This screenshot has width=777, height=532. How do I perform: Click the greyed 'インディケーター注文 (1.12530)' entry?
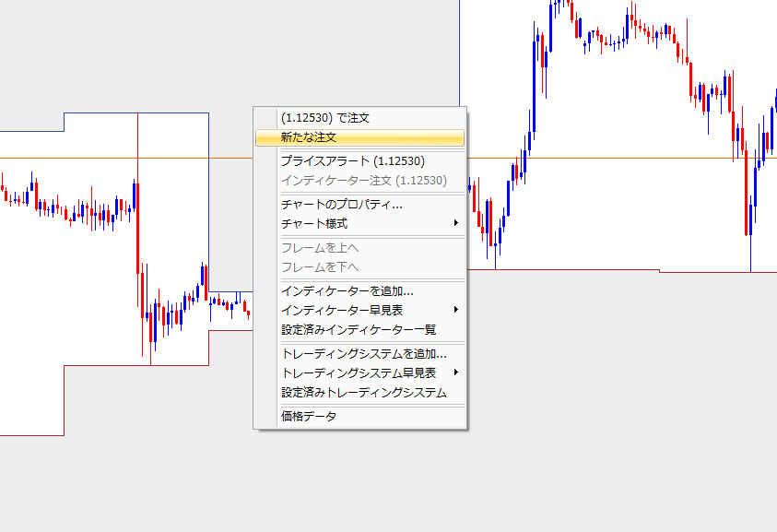click(359, 181)
